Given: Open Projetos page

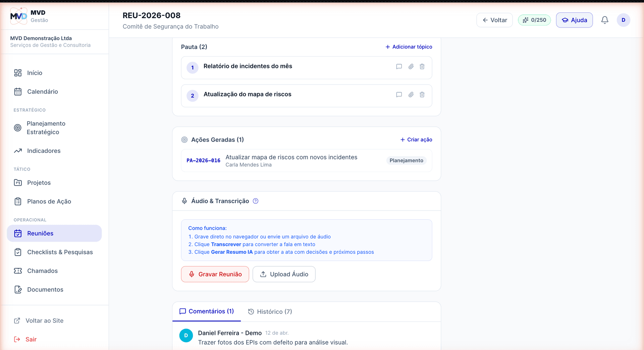Looking at the screenshot, I should [54, 183].
